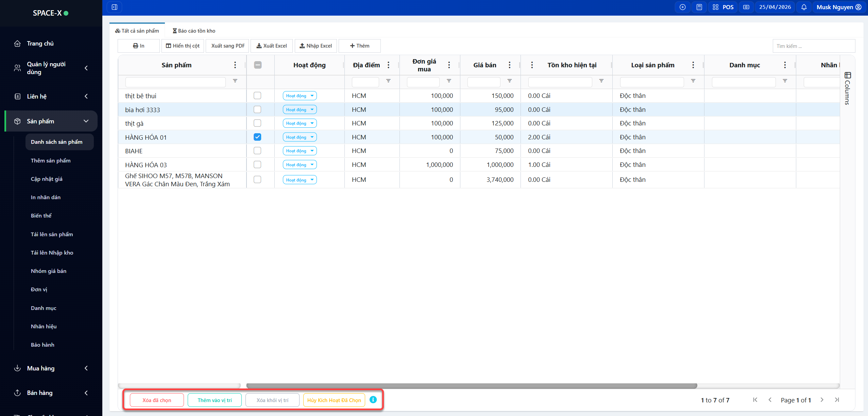This screenshot has width=868, height=416.
Task: Click the Giá bán column filter icon
Action: (x=509, y=81)
